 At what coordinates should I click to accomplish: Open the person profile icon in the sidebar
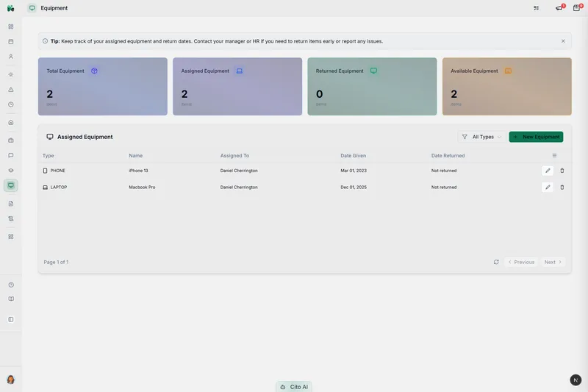point(11,57)
